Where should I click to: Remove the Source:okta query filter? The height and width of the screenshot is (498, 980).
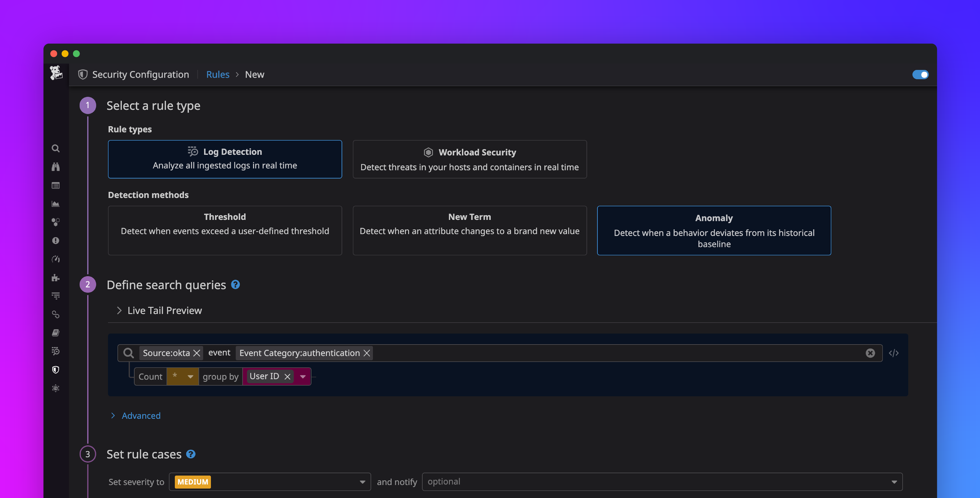point(197,353)
